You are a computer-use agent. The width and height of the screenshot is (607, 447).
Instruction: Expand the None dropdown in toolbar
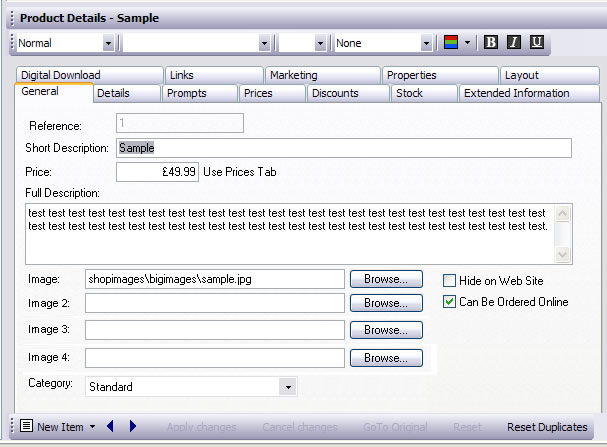(x=426, y=43)
